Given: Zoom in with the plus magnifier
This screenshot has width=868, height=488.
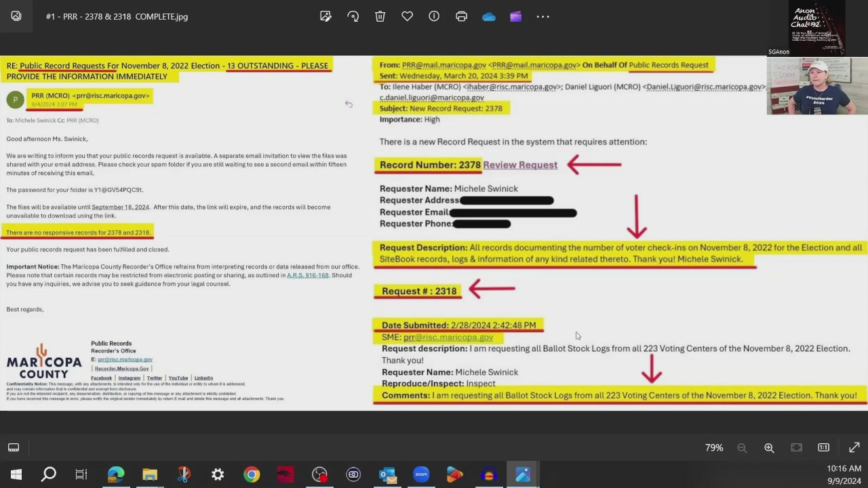Looking at the screenshot, I should click(769, 447).
